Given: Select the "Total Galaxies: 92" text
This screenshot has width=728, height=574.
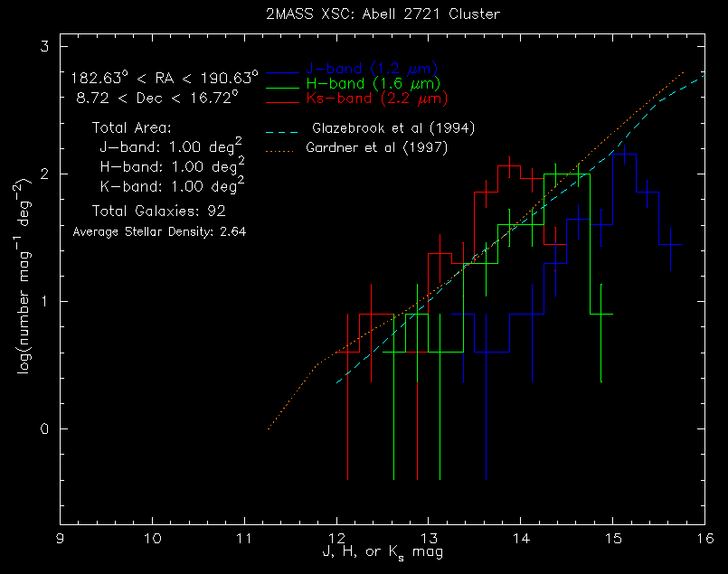Looking at the screenshot, I should click(x=158, y=212).
